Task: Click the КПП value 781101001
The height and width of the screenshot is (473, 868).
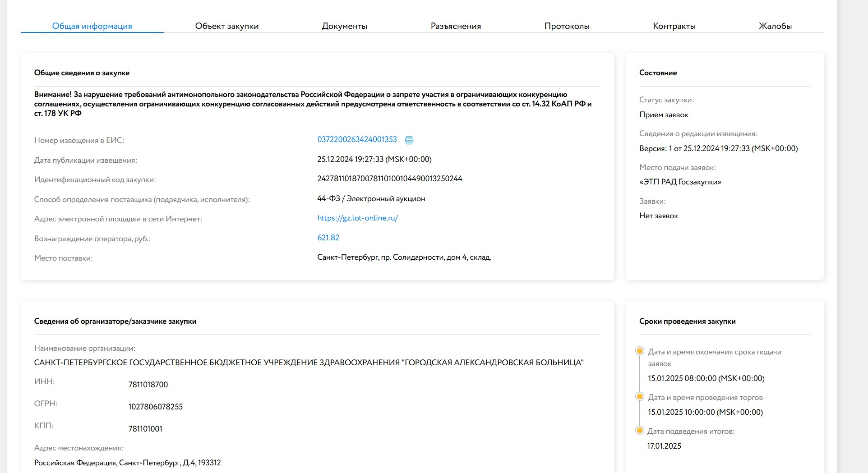Action: tap(145, 429)
